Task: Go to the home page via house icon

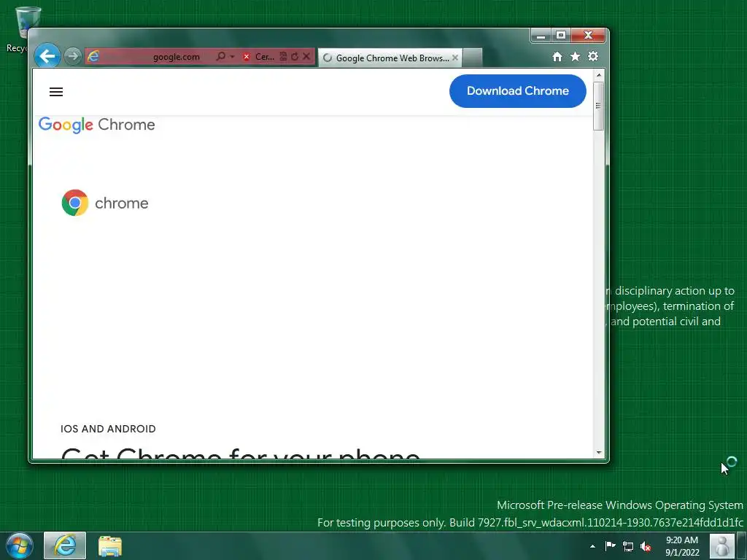Action: click(x=557, y=57)
